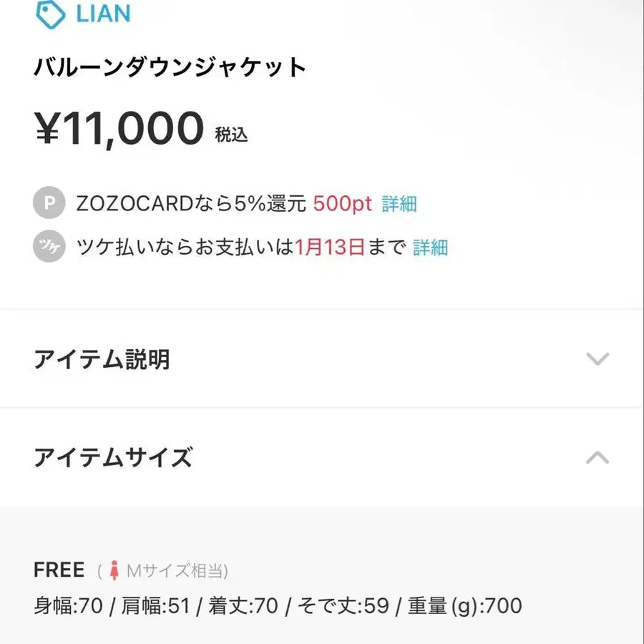Screen dimensions: 644x644
Task: Click the ツケ payment circle icon
Action: [48, 246]
